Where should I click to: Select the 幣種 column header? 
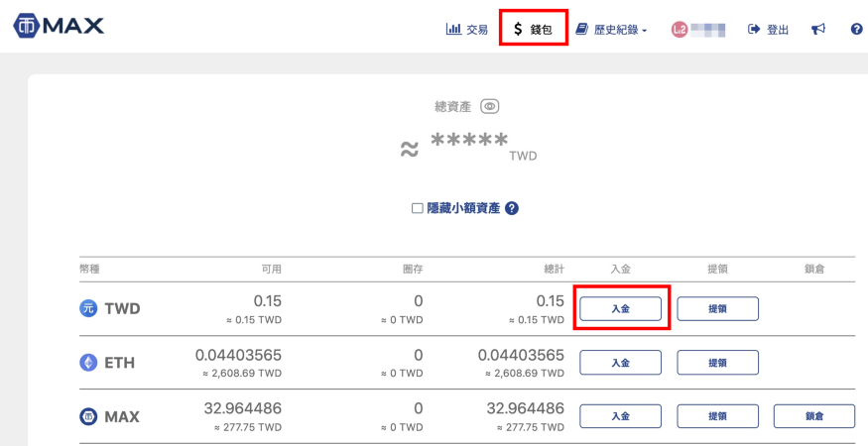pos(89,270)
